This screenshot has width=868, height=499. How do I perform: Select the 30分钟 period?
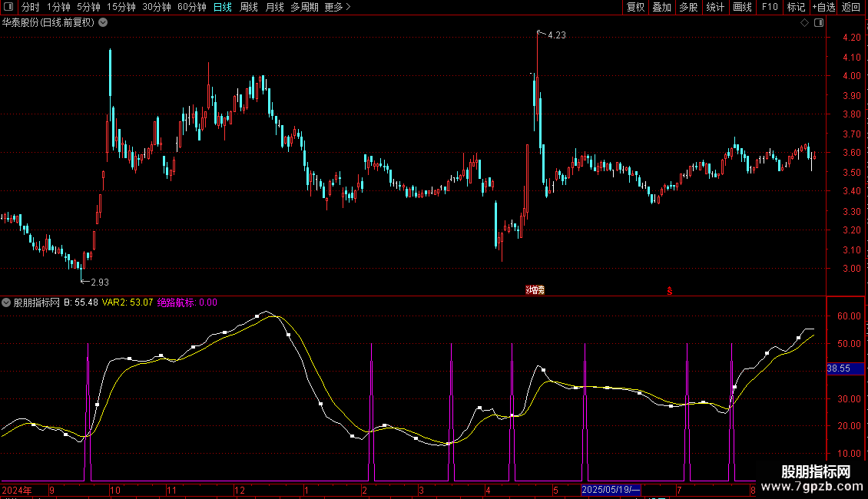[x=157, y=7]
